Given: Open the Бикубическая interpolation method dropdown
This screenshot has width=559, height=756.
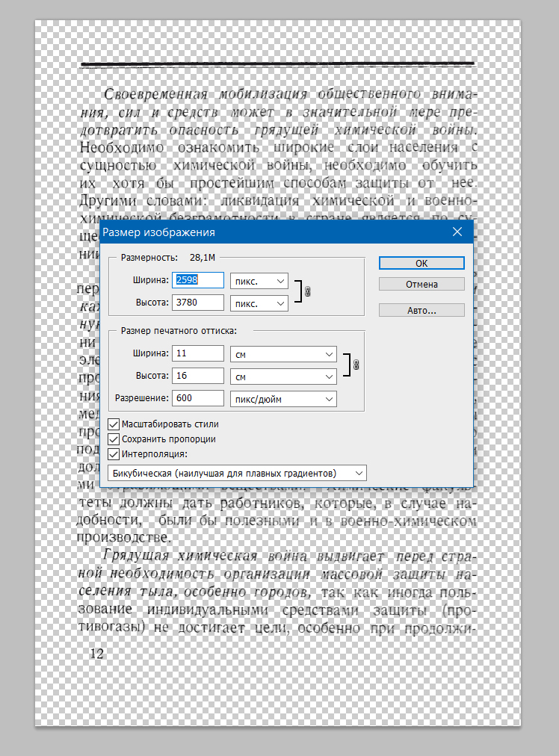Looking at the screenshot, I should point(238,473).
